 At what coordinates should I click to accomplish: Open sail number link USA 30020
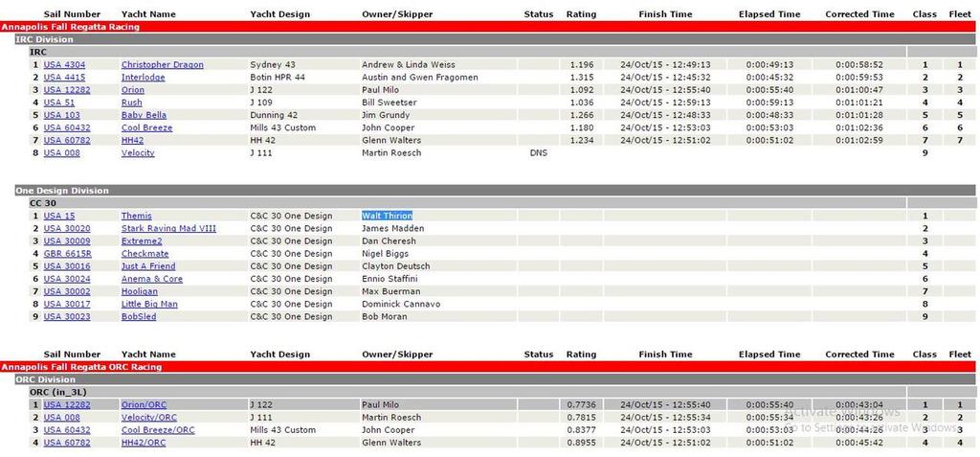tap(67, 228)
